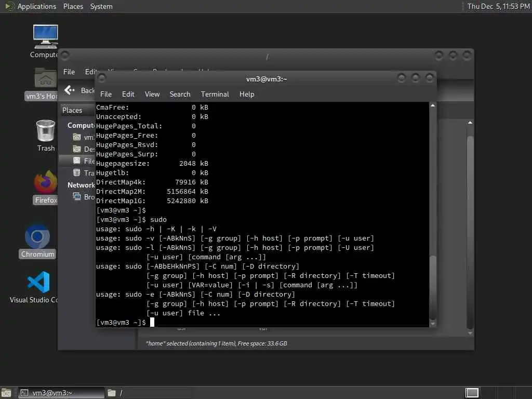Open the file manager File menu
Screen dimensions: 532x399
(69, 72)
